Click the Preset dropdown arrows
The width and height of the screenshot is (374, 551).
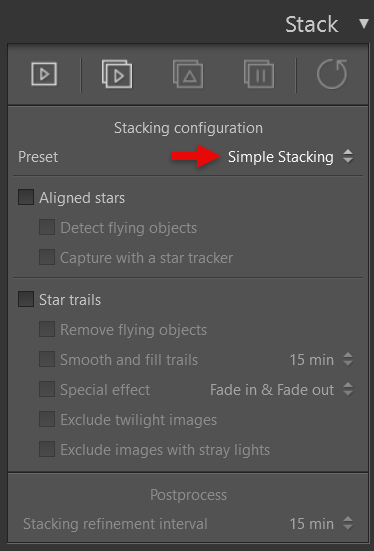[x=348, y=156]
